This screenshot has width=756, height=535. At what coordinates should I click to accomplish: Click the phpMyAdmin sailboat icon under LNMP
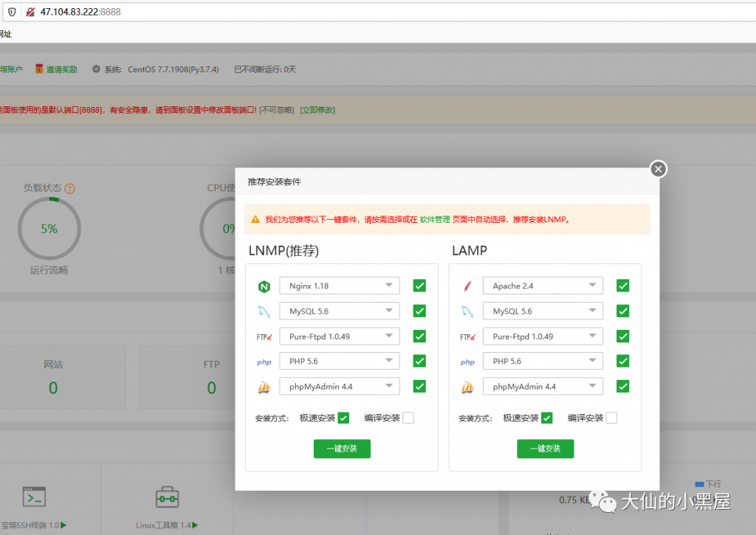[x=264, y=386]
